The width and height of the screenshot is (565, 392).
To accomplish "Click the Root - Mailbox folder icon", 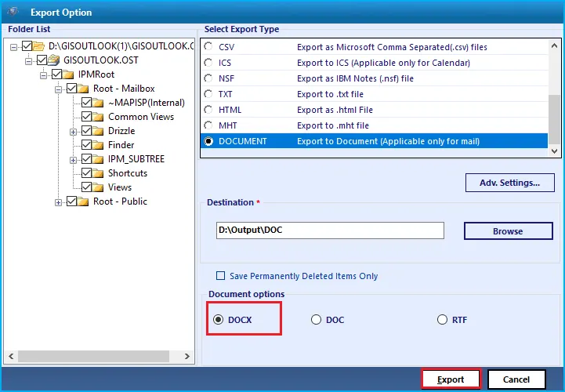I will pyautogui.click(x=83, y=89).
